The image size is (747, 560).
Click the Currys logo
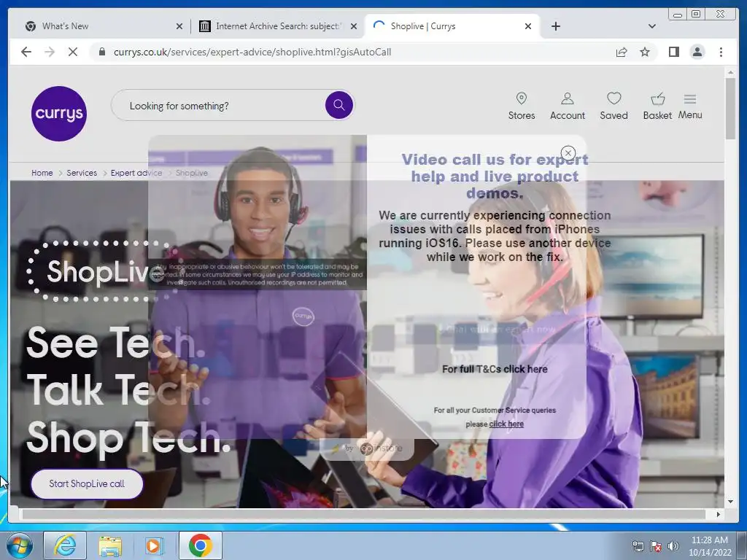59,113
